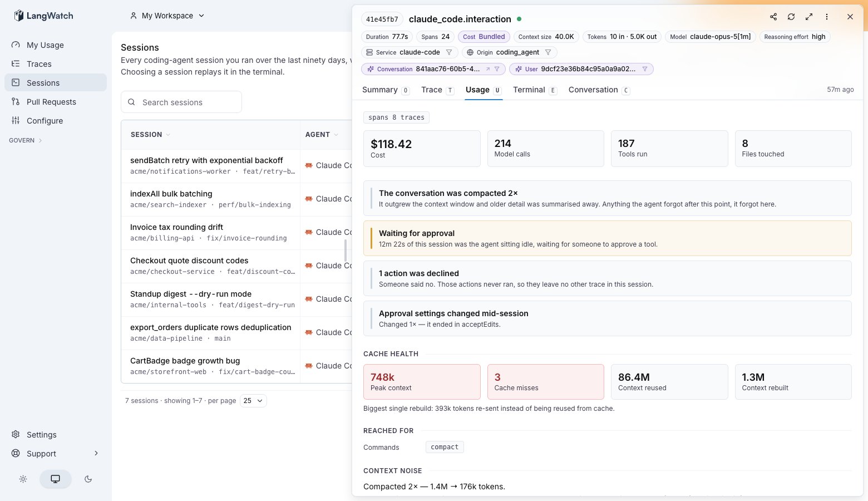Viewport: 868px width, 501px height.
Task: Click the agent icon in the Standup digest row
Action: click(309, 299)
